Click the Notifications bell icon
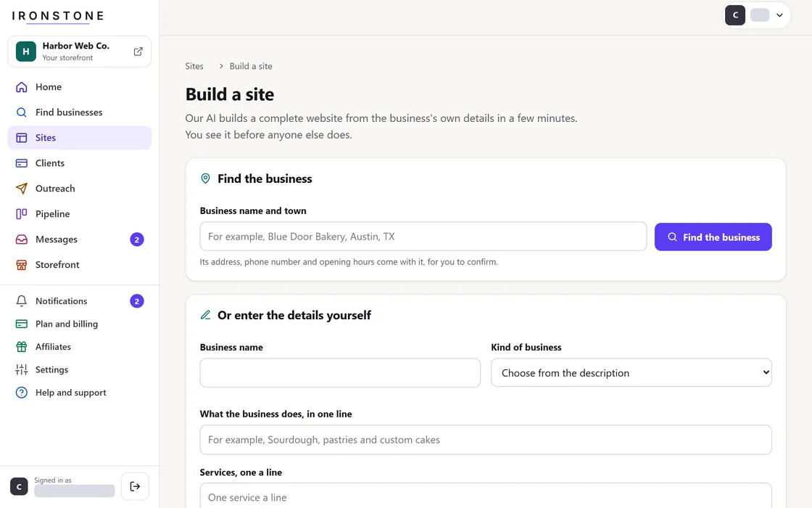The height and width of the screenshot is (508, 812). tap(21, 301)
